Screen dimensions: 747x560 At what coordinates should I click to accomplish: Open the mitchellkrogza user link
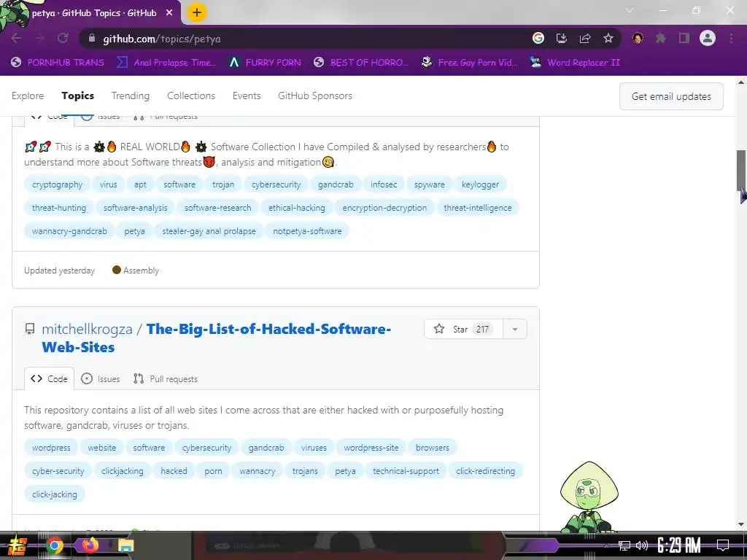click(88, 329)
